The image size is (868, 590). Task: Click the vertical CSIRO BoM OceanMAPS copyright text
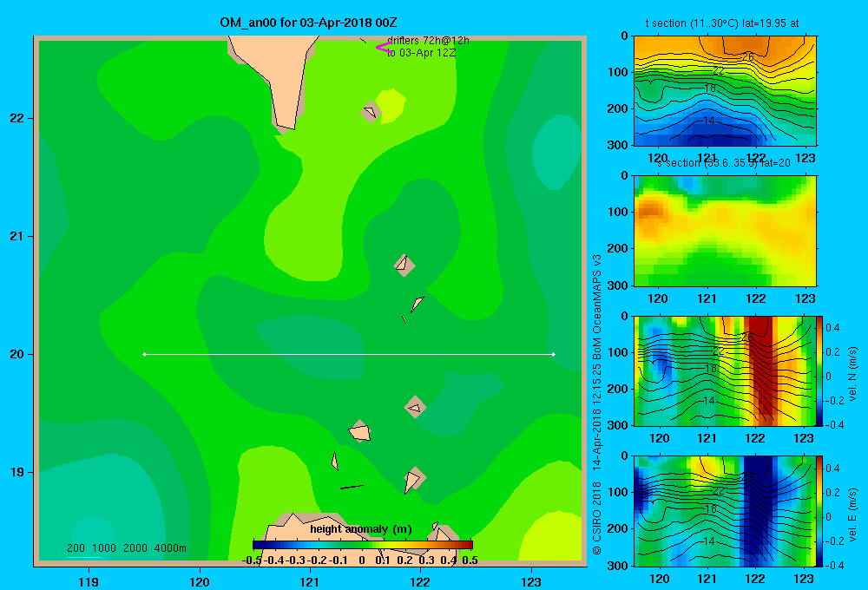[597, 404]
